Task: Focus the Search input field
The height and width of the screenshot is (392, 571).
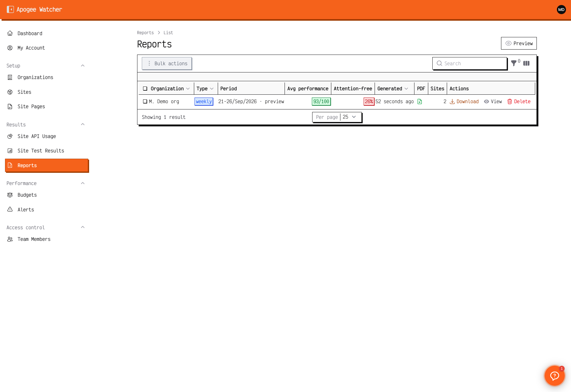Action: (x=470, y=63)
